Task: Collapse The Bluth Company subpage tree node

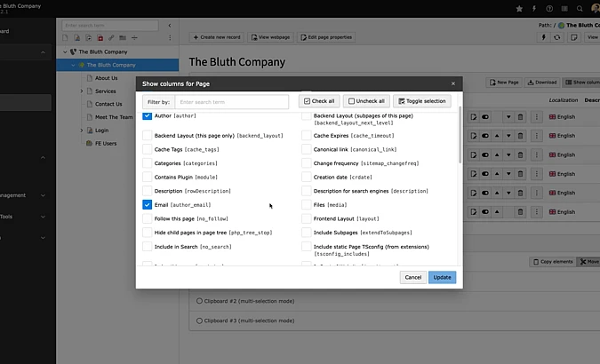Action: pyautogui.click(x=76, y=65)
